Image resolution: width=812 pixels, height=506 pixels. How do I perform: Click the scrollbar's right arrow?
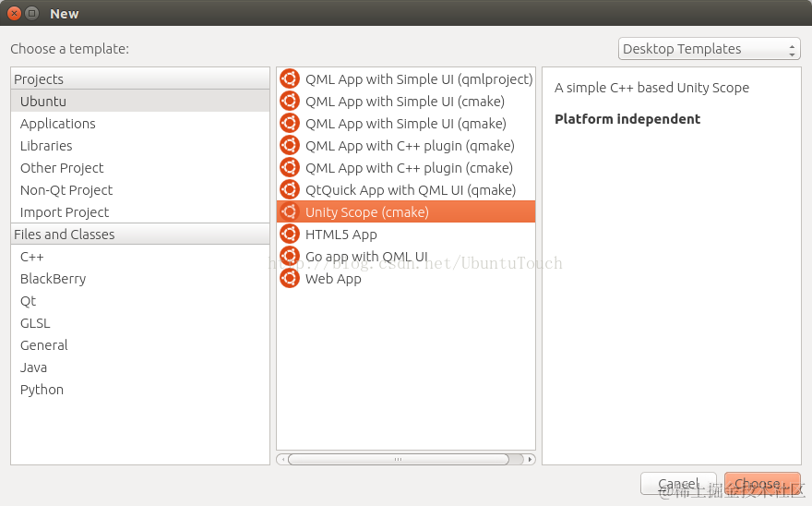pos(530,459)
